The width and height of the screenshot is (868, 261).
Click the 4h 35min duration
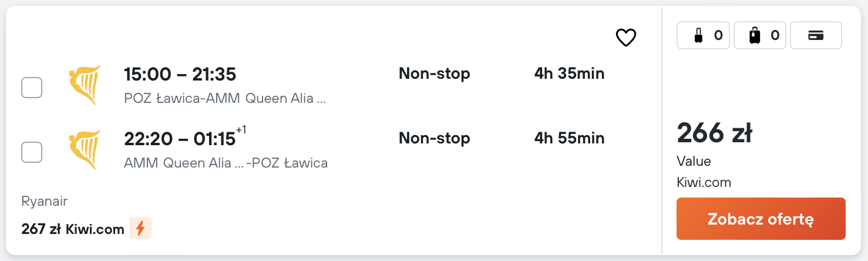pyautogui.click(x=569, y=73)
